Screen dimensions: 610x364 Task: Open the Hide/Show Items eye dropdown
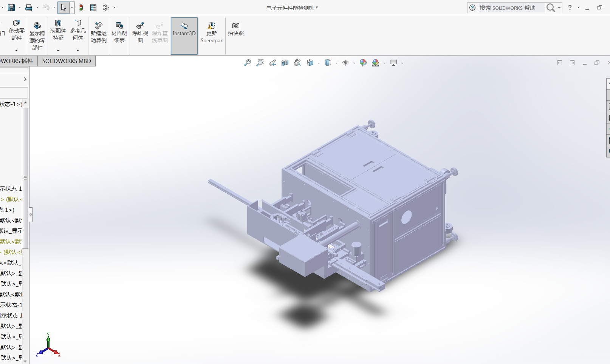click(x=354, y=63)
